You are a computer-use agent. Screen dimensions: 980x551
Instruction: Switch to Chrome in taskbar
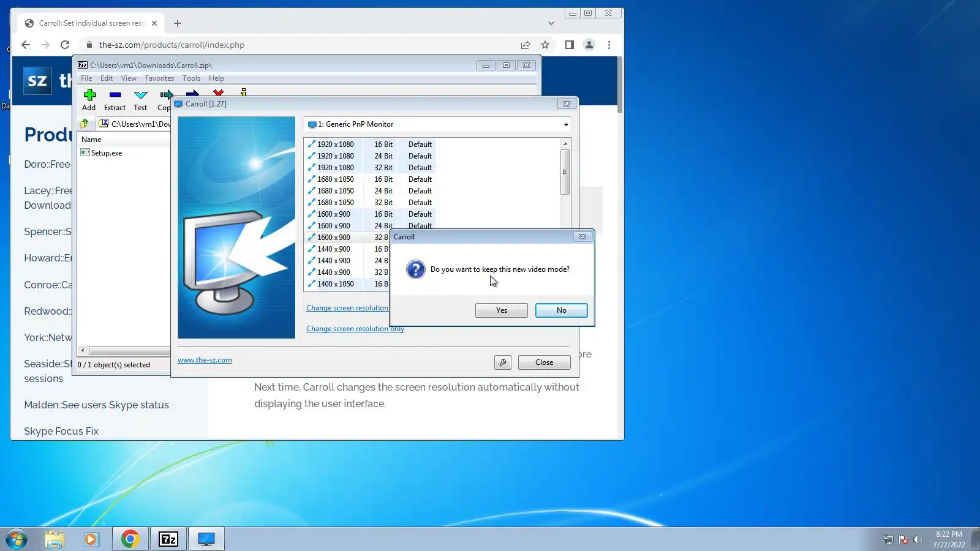point(130,539)
